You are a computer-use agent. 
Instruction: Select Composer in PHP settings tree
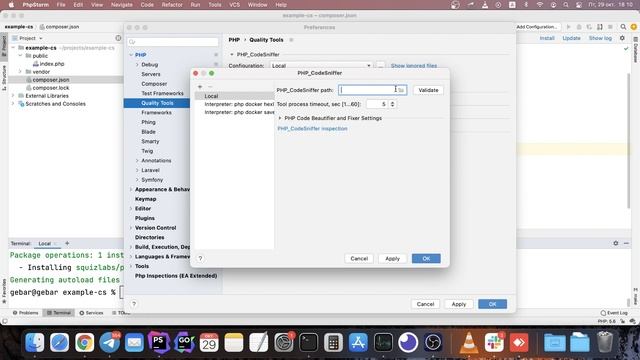coord(154,84)
